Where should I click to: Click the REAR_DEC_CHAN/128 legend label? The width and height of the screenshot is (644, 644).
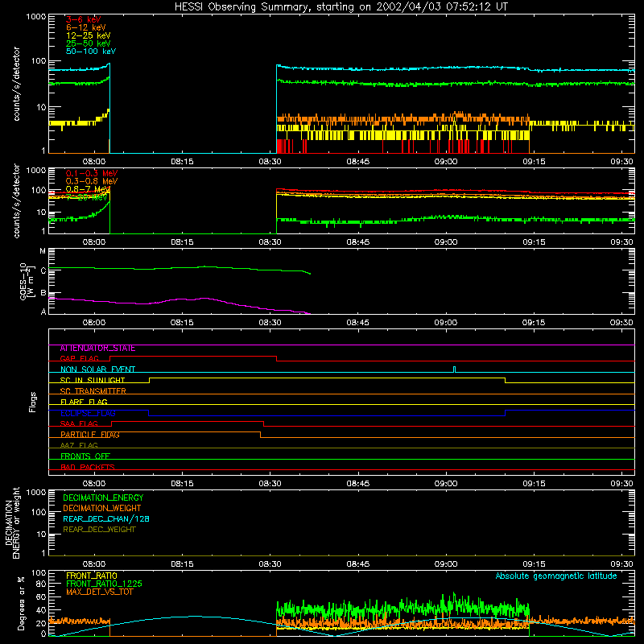coord(106,519)
